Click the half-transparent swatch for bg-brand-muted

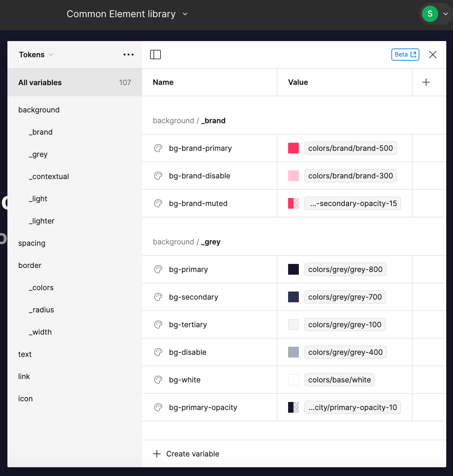point(293,203)
